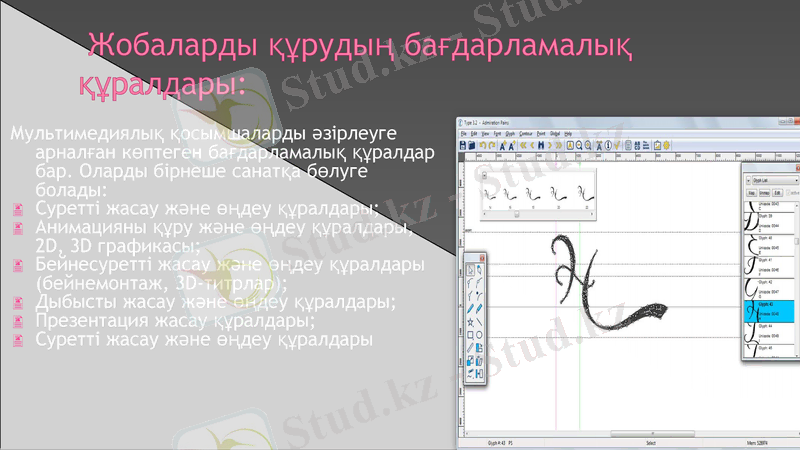Open the Help menu
This screenshot has height=450, width=800.
(x=568, y=134)
